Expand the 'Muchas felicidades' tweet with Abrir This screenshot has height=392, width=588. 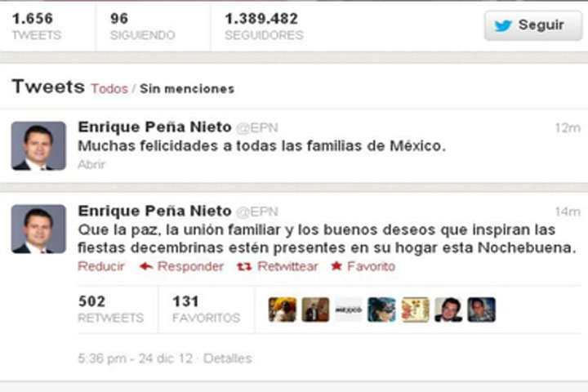tap(91, 164)
